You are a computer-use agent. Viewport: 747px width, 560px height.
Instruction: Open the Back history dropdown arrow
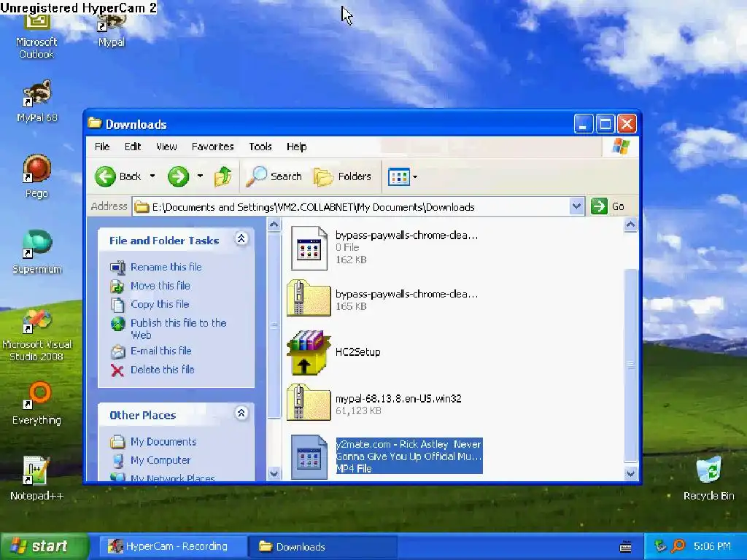[152, 176]
